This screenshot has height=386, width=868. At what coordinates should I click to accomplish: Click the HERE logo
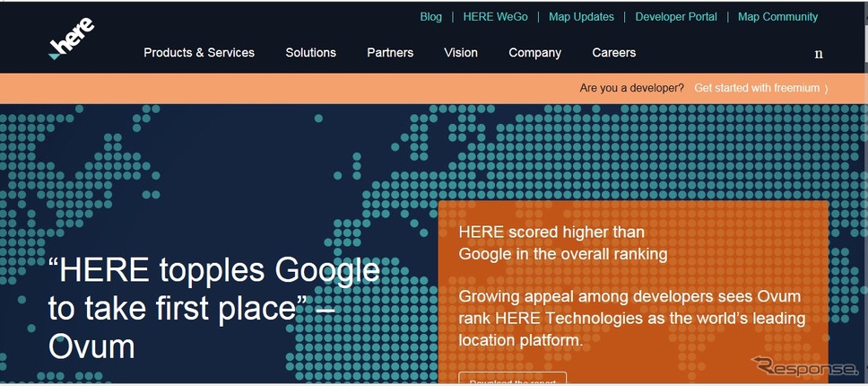72,39
